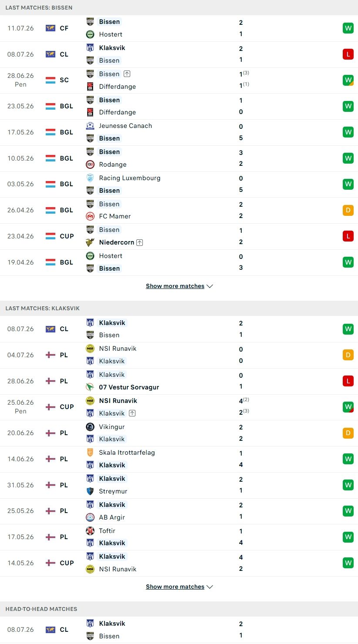Click chevron beside Klaksvik Show more matches
358x644 pixels.
[x=209, y=587]
